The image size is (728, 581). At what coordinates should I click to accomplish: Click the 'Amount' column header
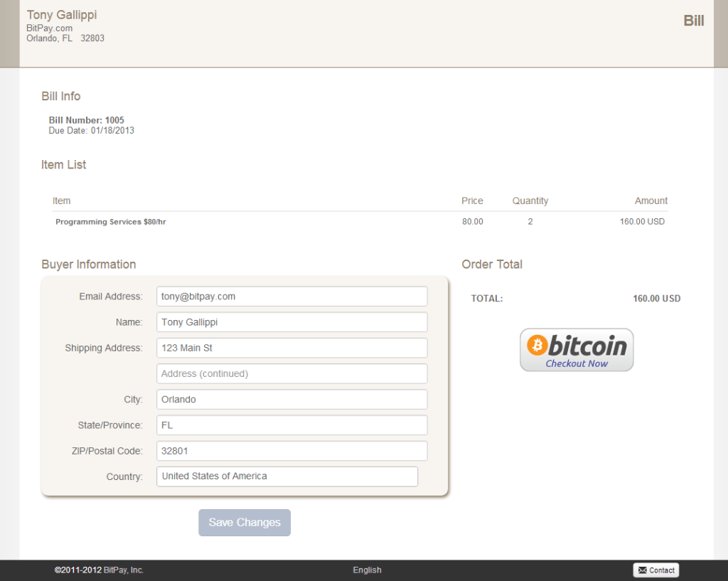coord(651,201)
